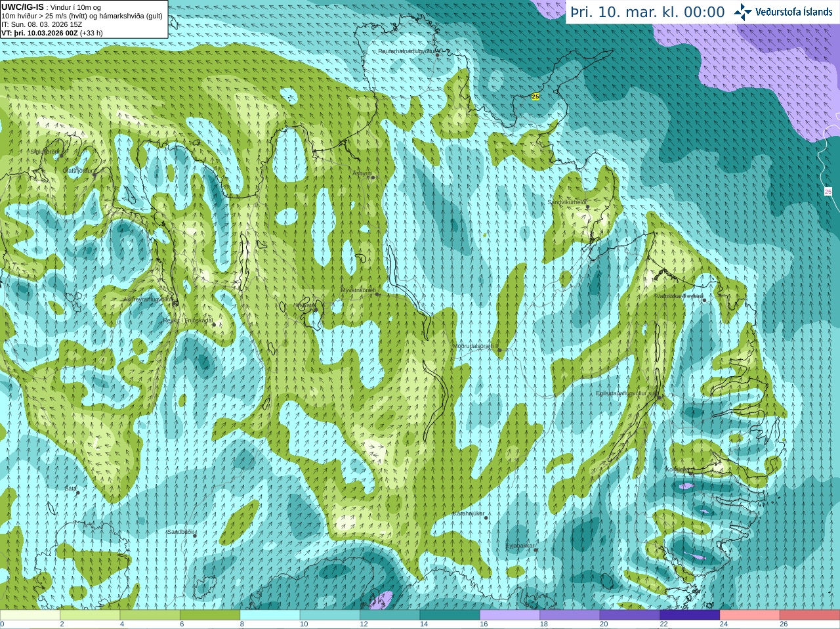Click the Sátá station dot
Viewport: 840px width, 629px height.
pyautogui.click(x=77, y=492)
